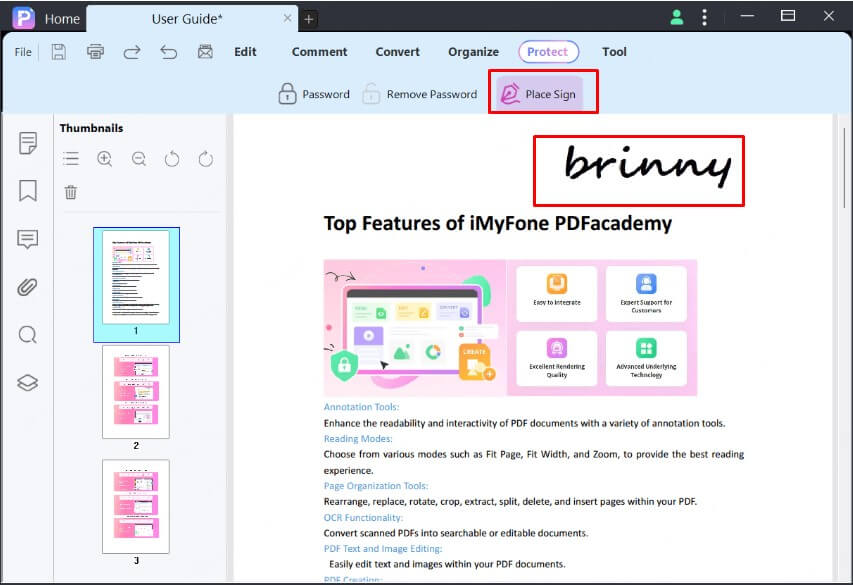Click the 'Advanced Underlying Technology' feature card
This screenshot has height=585, width=853.
pos(646,359)
